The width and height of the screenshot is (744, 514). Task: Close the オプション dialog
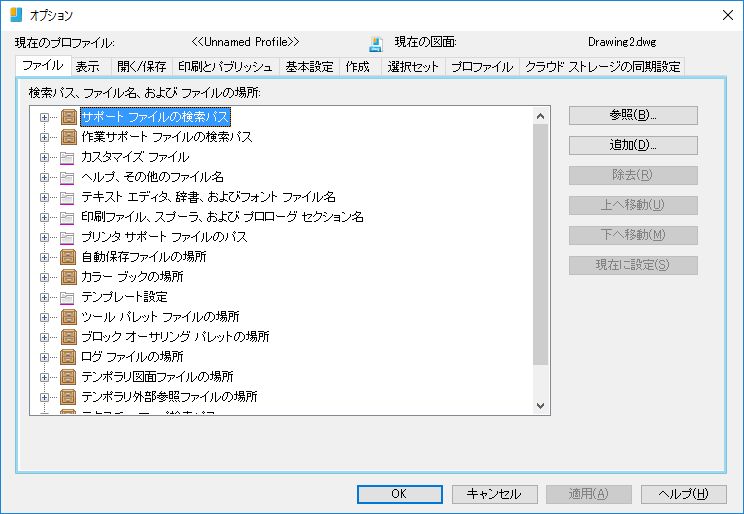[x=728, y=15]
